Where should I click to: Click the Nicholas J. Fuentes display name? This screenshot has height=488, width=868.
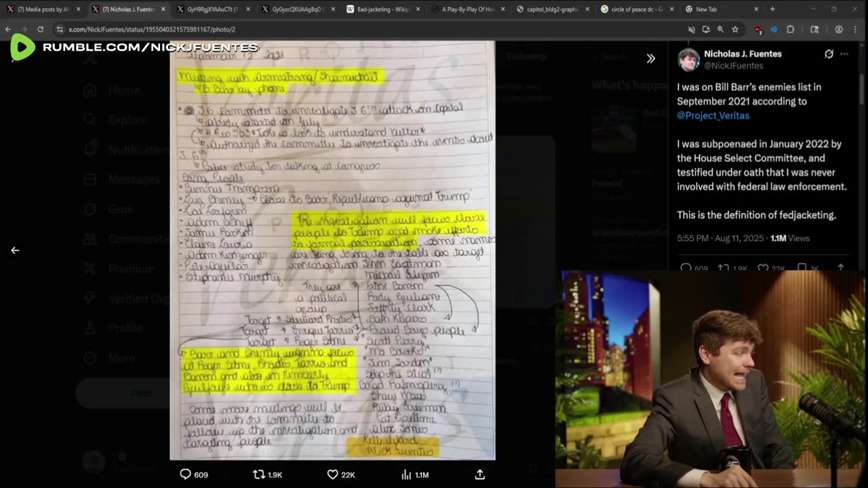[743, 54]
